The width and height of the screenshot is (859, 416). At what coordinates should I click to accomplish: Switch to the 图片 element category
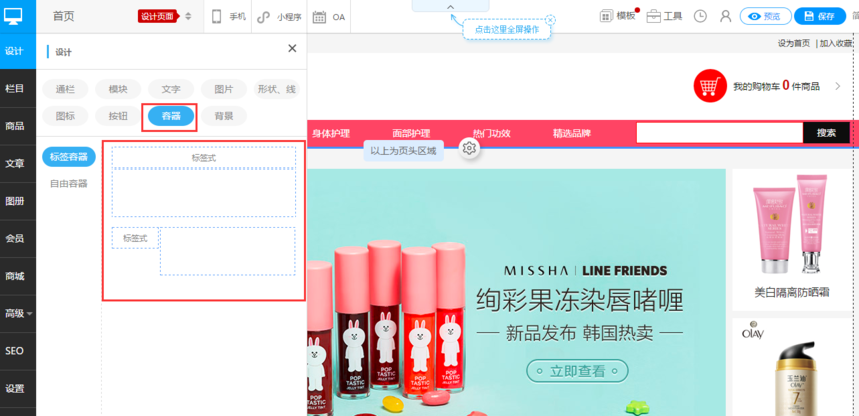[223, 89]
